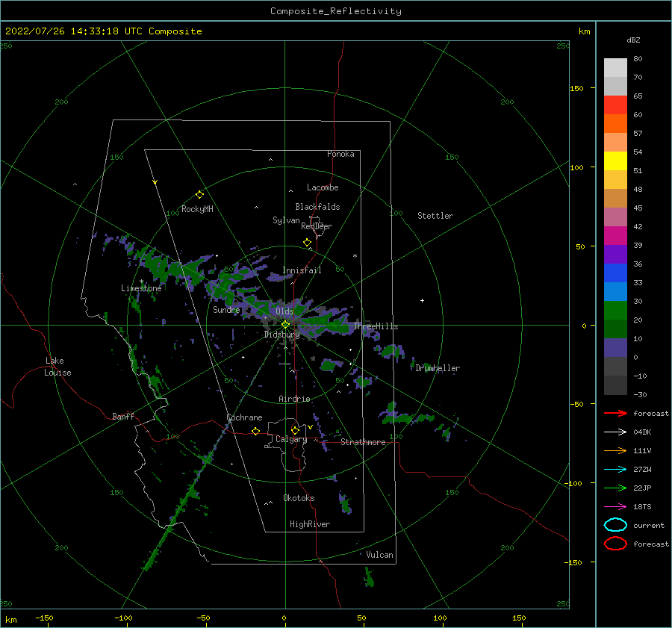Click the cyan 27ZW arrow icon
This screenshot has height=628, width=672.
click(x=615, y=470)
